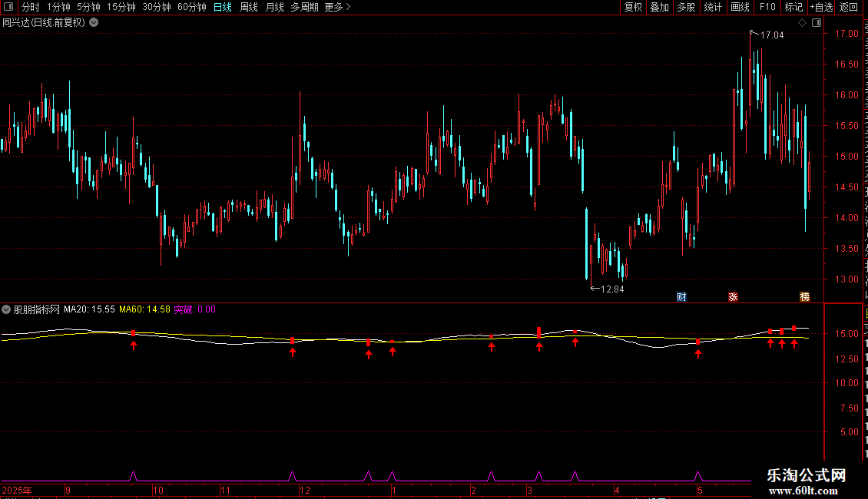Click the 17.04 high price label

[772, 35]
